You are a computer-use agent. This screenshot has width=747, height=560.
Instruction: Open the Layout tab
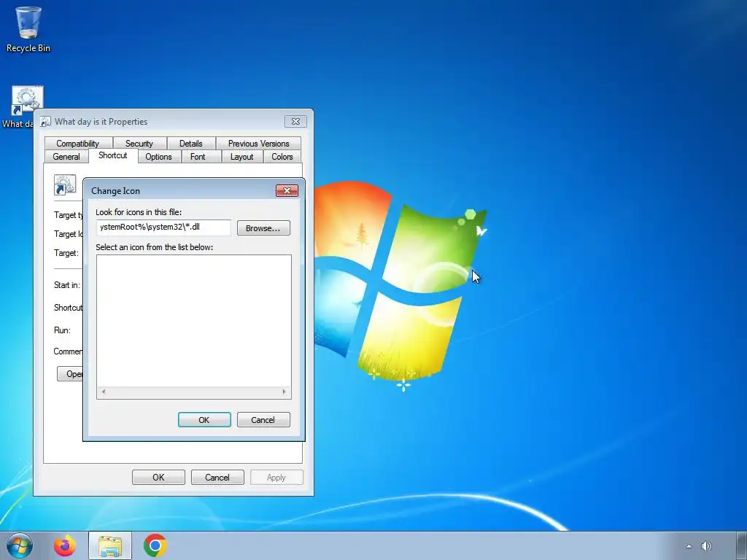pyautogui.click(x=242, y=157)
